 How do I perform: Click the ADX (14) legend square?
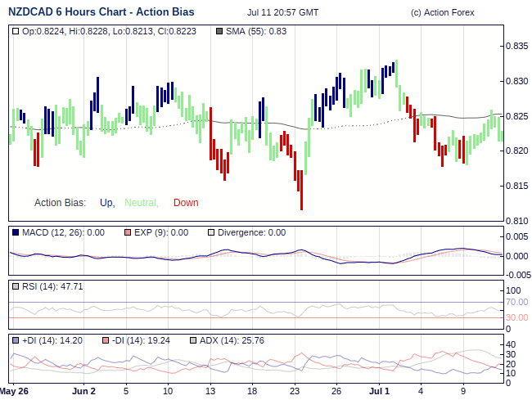pos(193,341)
